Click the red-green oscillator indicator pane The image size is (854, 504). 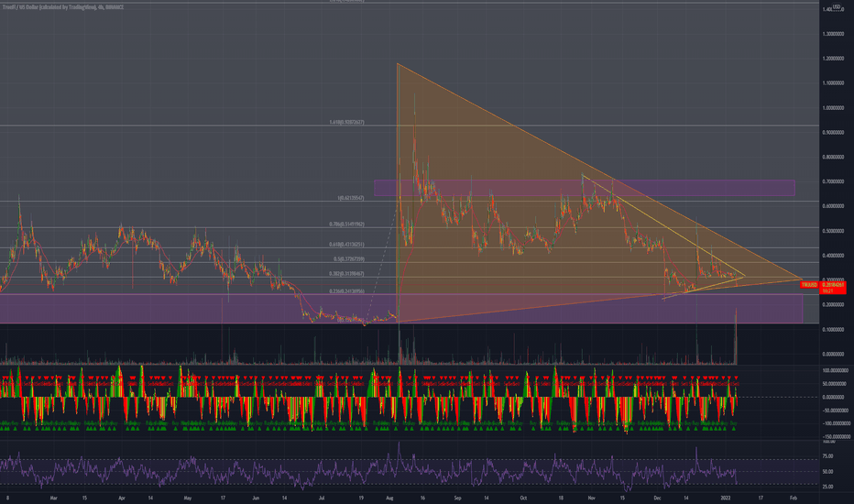(410, 400)
